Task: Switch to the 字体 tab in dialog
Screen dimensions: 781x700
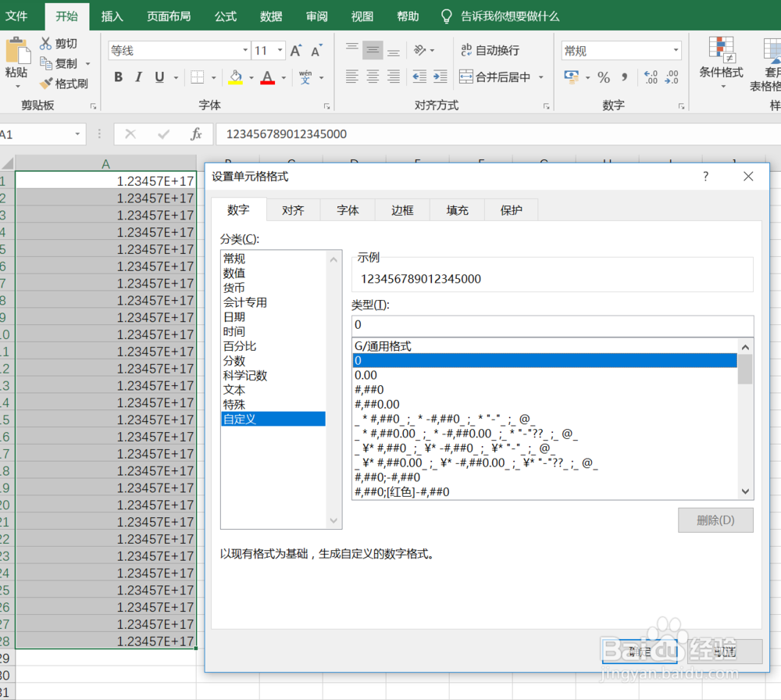Action: click(347, 209)
